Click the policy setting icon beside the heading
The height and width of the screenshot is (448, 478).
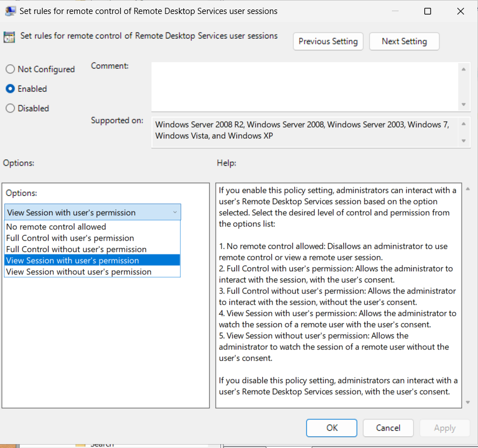[9, 37]
